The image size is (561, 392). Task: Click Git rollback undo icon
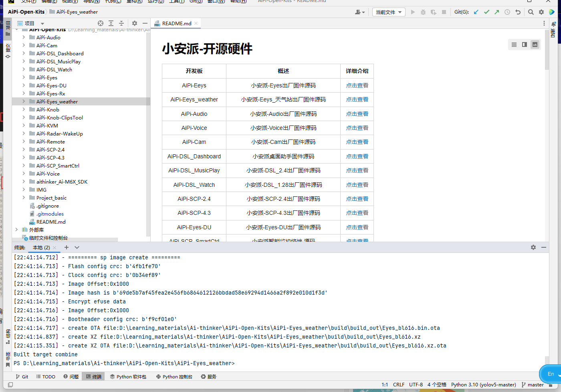[x=518, y=12]
